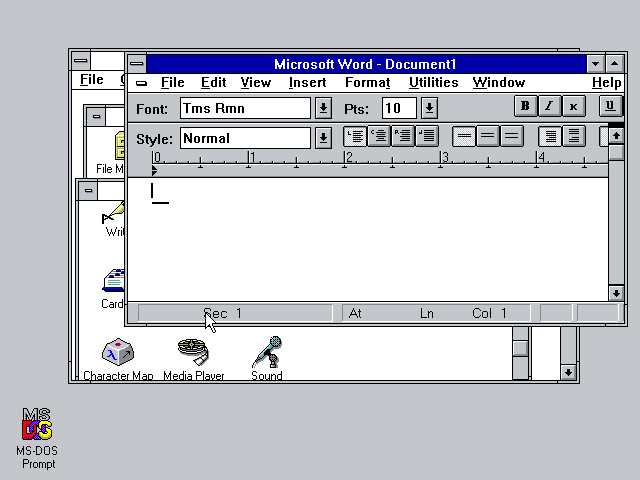The height and width of the screenshot is (480, 640).
Task: Click the Sec 1 status bar entry
Action: (222, 313)
